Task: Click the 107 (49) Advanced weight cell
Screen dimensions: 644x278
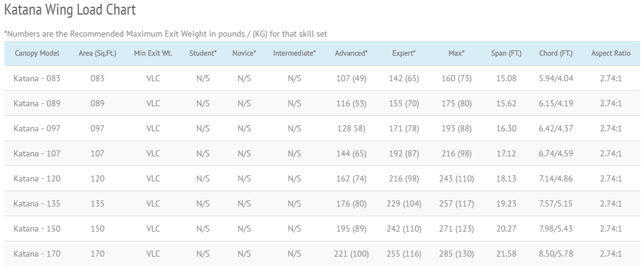Action: tap(351, 78)
